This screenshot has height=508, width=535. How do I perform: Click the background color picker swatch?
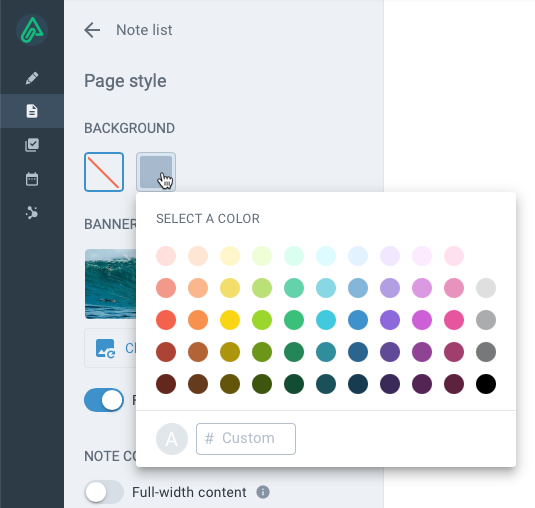point(156,172)
